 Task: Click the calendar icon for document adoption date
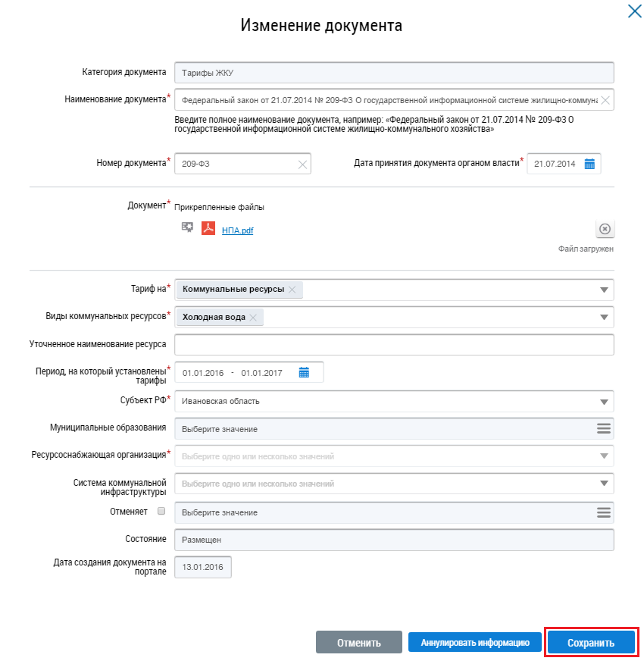(x=589, y=164)
